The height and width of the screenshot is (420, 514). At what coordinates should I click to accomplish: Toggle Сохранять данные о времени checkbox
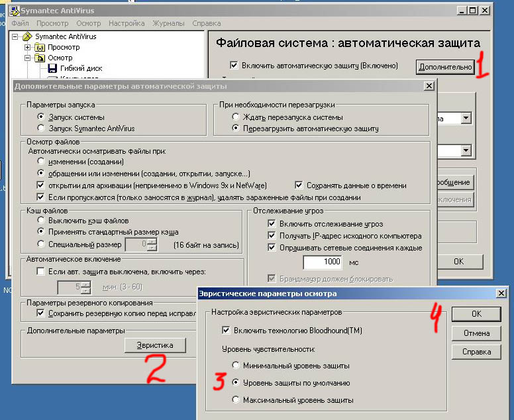point(299,185)
